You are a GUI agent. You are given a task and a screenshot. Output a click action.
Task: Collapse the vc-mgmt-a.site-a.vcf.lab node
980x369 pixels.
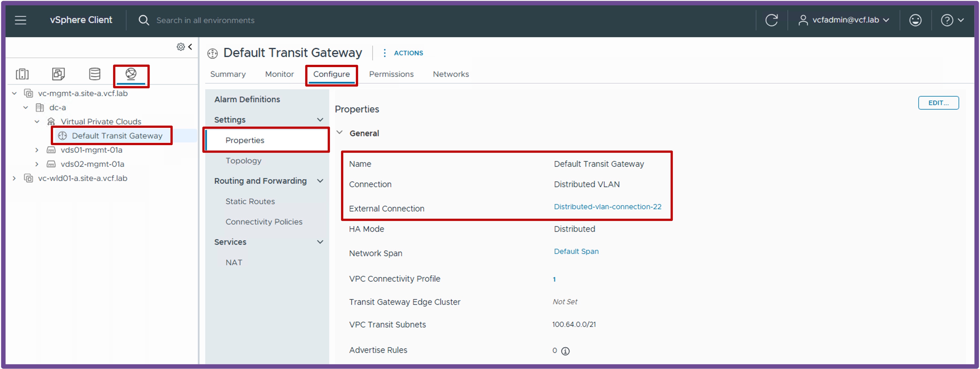(14, 93)
